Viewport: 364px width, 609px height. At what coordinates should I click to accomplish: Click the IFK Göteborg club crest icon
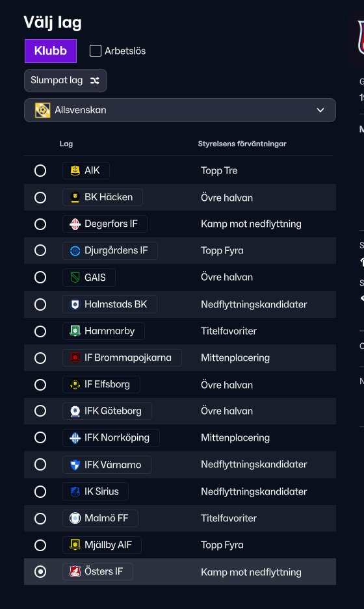[75, 411]
